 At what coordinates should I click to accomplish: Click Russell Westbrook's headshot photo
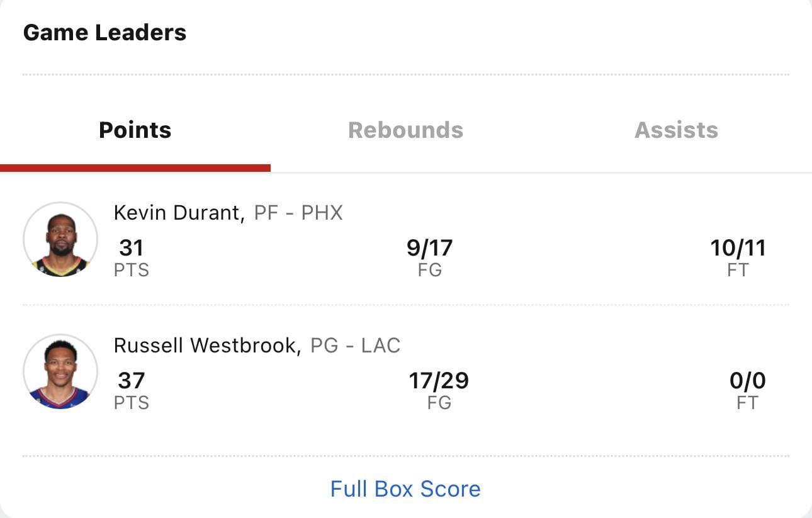[60, 372]
